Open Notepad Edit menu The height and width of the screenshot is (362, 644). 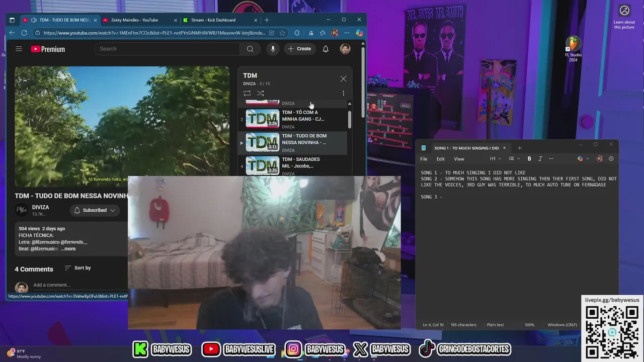tap(441, 159)
